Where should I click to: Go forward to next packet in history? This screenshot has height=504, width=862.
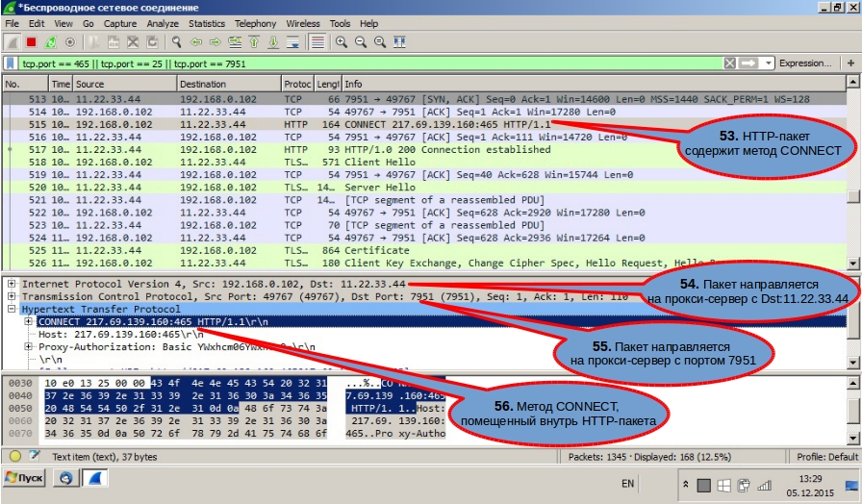point(215,42)
